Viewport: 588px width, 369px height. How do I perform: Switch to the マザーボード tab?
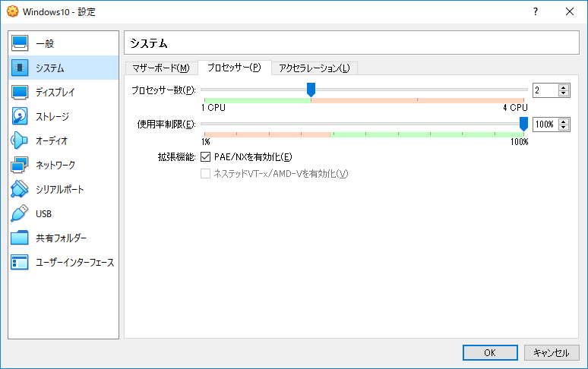(161, 68)
